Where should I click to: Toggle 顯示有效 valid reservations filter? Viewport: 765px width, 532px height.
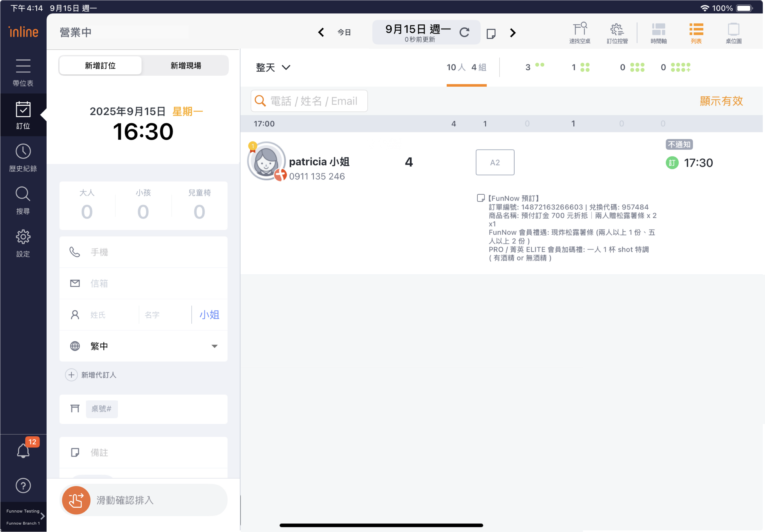click(x=721, y=101)
